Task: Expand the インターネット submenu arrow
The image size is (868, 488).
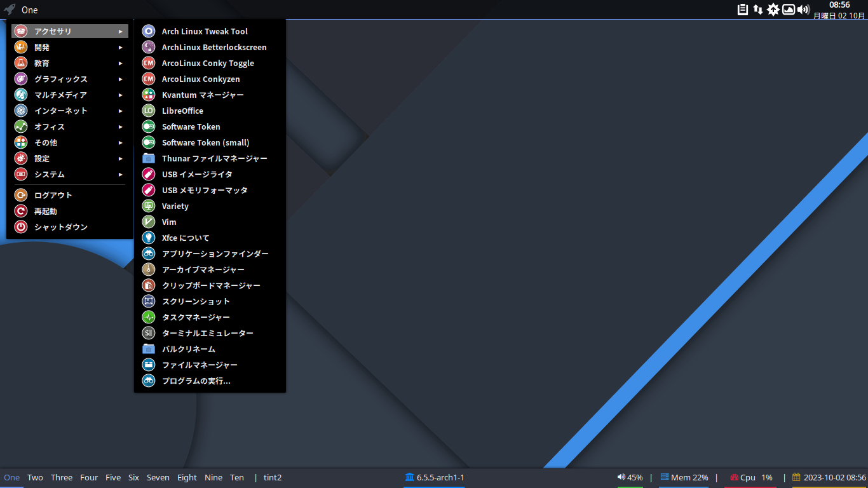Action: click(x=121, y=111)
